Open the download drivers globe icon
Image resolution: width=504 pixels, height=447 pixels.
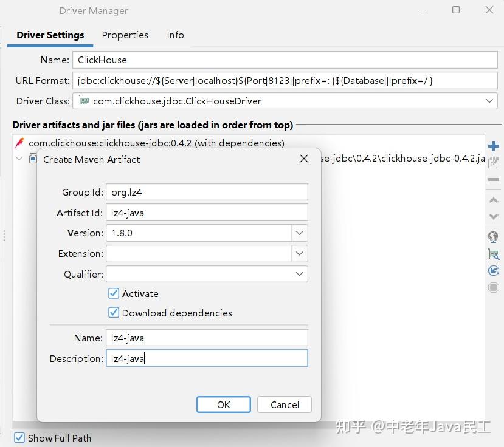coord(493,236)
